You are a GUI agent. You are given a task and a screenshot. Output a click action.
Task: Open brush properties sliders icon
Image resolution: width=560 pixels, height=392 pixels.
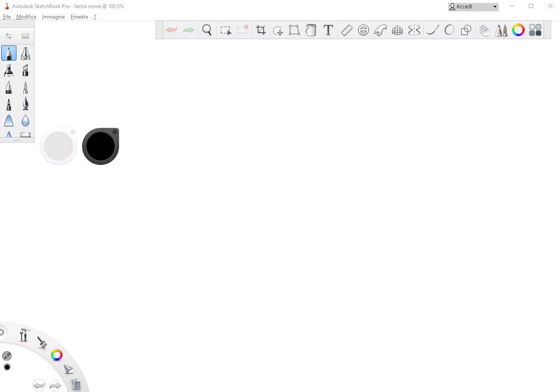pyautogui.click(x=8, y=36)
